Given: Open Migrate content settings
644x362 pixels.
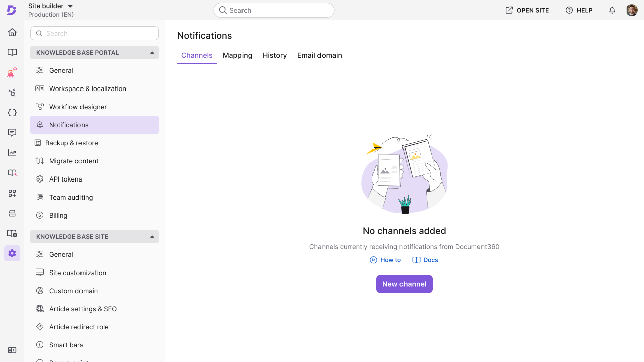Looking at the screenshot, I should [x=95, y=161].
